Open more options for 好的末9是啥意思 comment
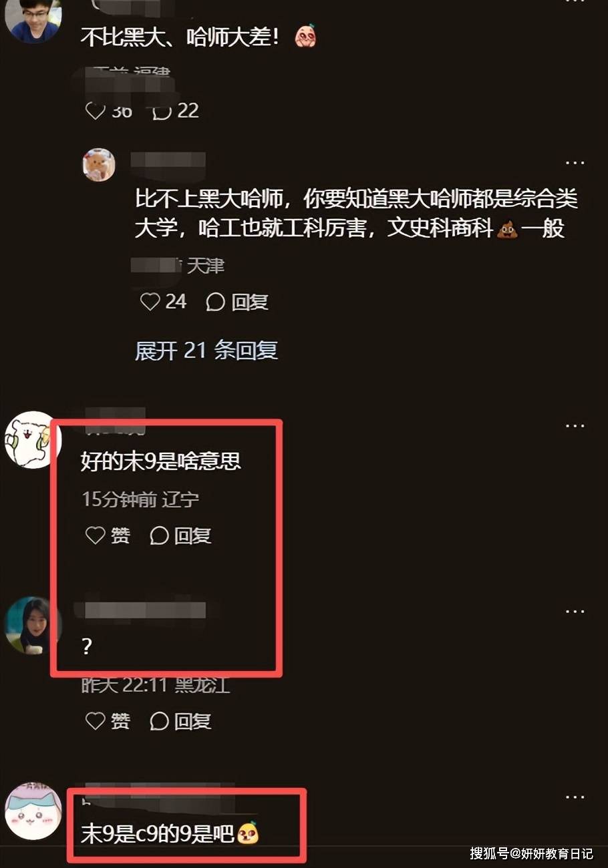608x868 pixels. coord(575,425)
